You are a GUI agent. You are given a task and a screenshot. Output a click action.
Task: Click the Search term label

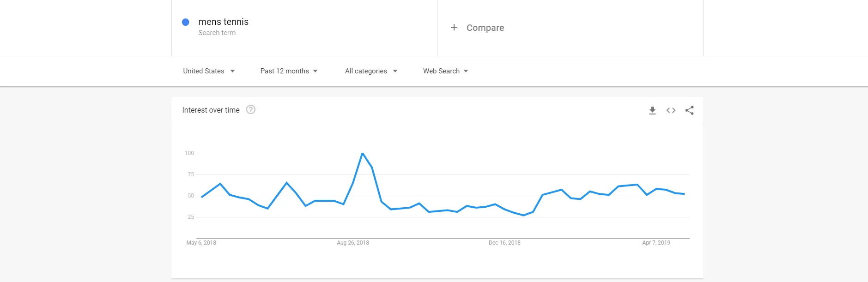coord(217,33)
